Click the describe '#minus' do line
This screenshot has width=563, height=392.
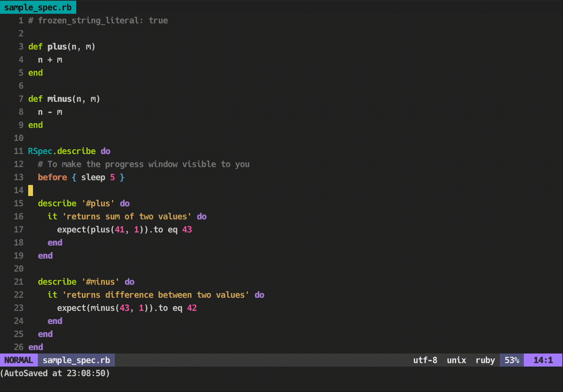tap(86, 282)
